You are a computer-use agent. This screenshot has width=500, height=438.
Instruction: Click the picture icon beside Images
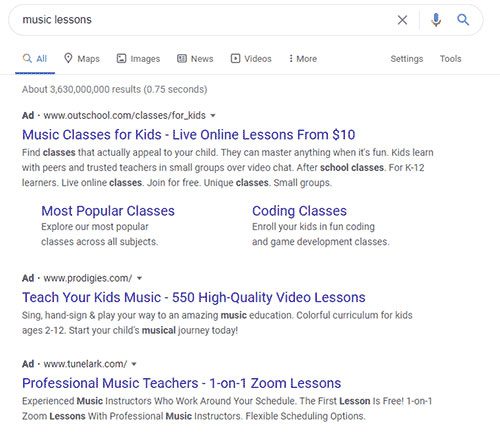[x=121, y=59]
